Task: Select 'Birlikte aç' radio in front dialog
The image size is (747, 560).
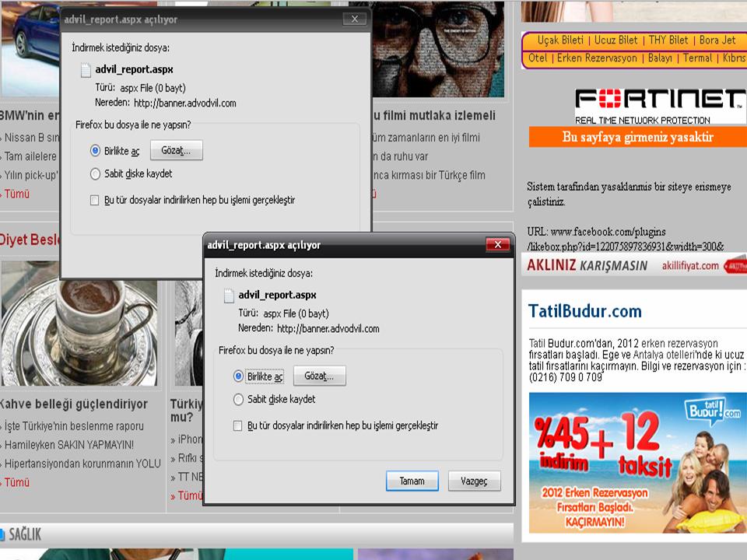Action: pos(239,376)
